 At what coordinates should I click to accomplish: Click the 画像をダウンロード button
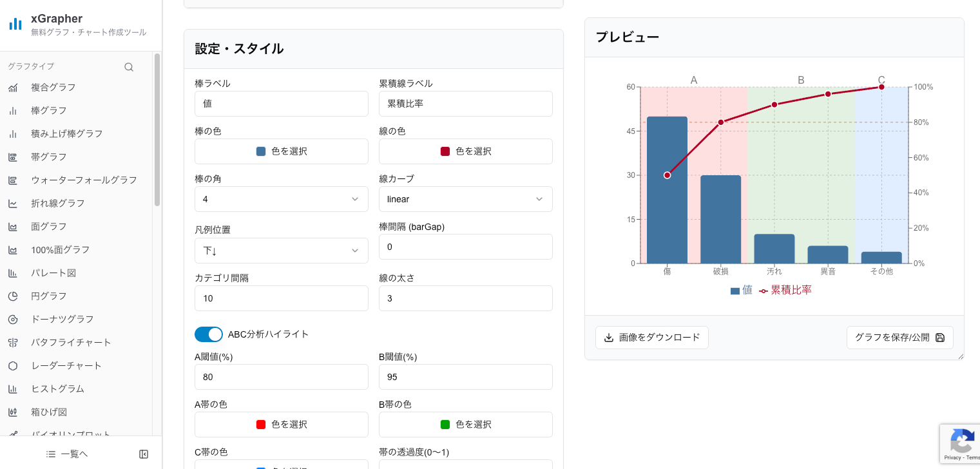[652, 337]
